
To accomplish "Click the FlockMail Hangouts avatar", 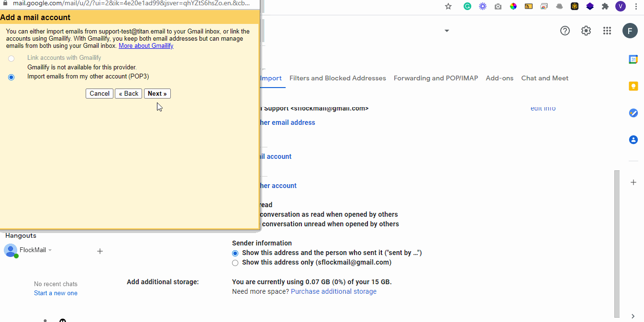I will pyautogui.click(x=11, y=250).
